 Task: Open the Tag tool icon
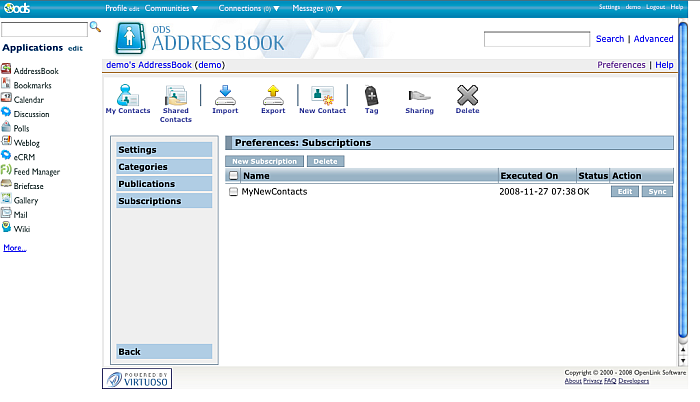coord(371,95)
